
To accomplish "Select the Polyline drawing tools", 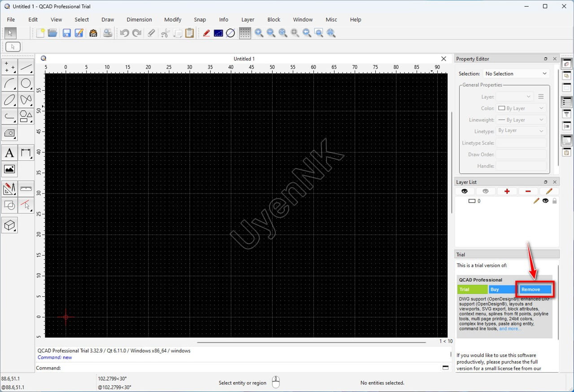I will [x=9, y=116].
